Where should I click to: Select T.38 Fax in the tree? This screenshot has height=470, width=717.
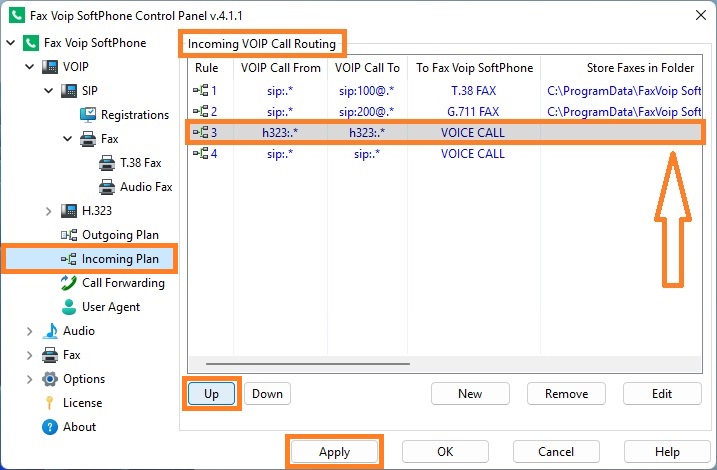click(x=141, y=163)
